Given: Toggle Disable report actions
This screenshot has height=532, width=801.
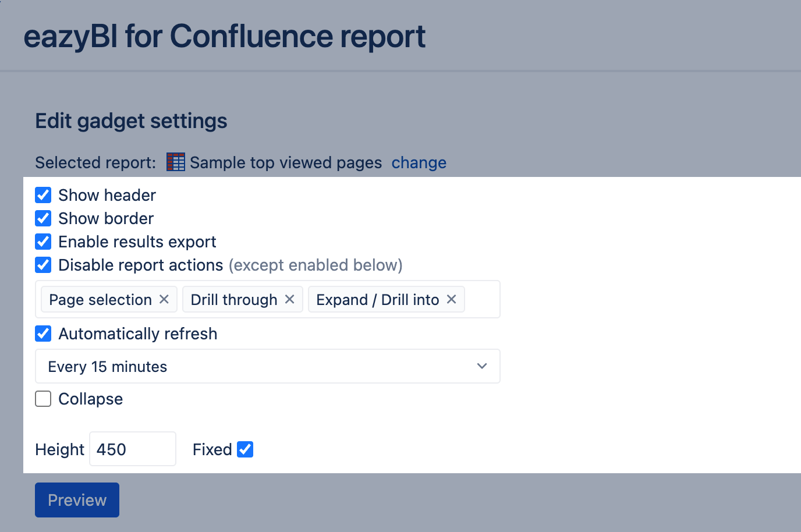Looking at the screenshot, I should (43, 265).
